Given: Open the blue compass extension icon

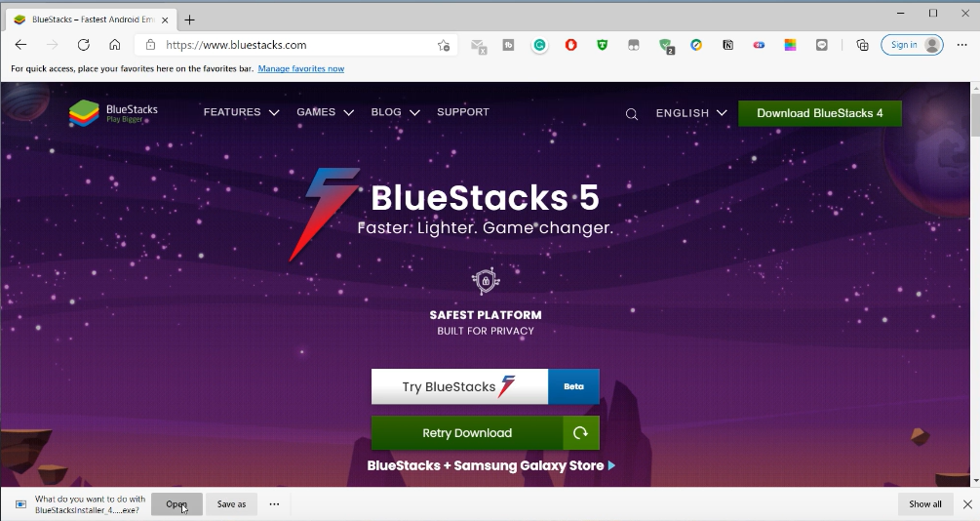Looking at the screenshot, I should [x=696, y=45].
